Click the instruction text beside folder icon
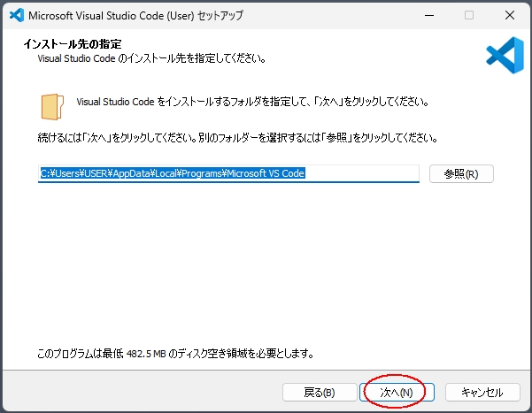Screen dimensions: 532x413 [x=252, y=102]
